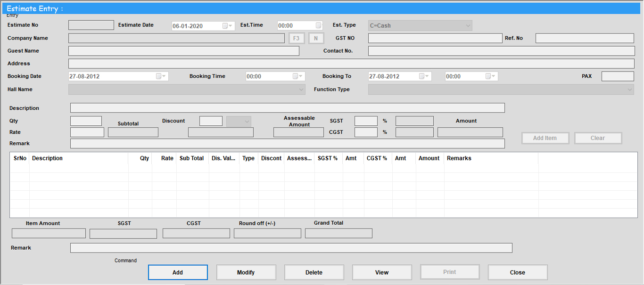
Task: Click the View button
Action: [381, 272]
